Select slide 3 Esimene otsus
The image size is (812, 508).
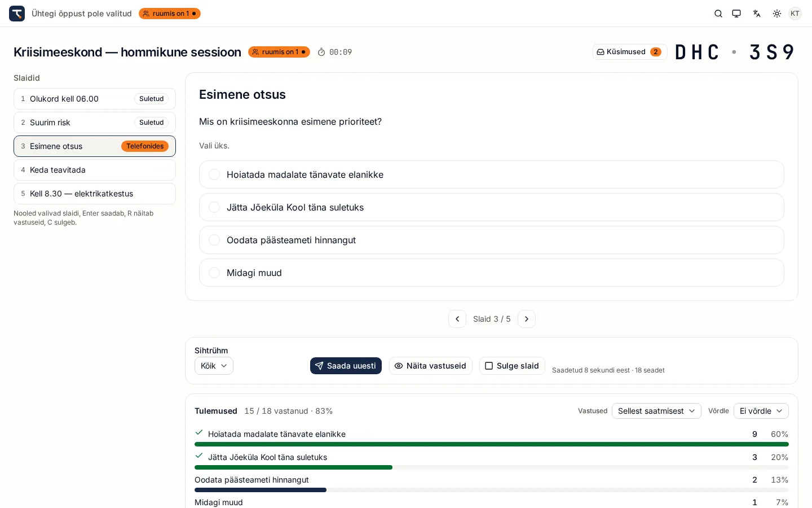tap(95, 146)
